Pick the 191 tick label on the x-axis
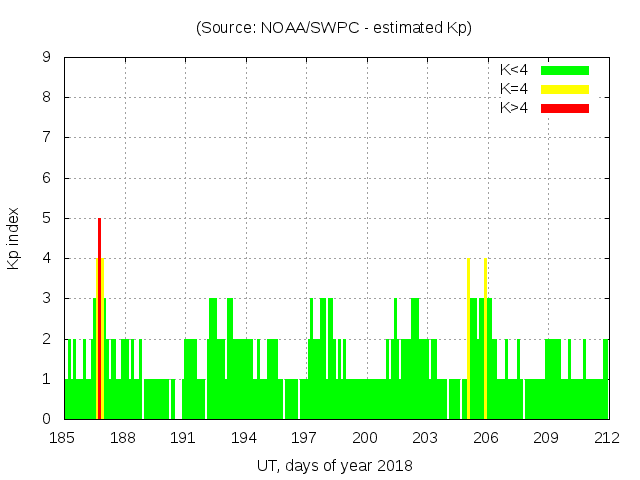 tap(184, 438)
